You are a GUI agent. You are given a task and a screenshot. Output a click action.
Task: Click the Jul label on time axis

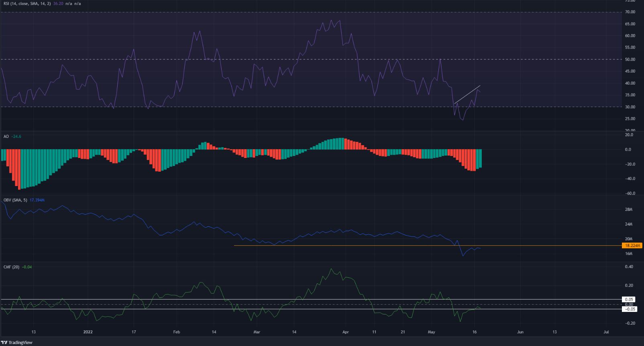coord(606,332)
